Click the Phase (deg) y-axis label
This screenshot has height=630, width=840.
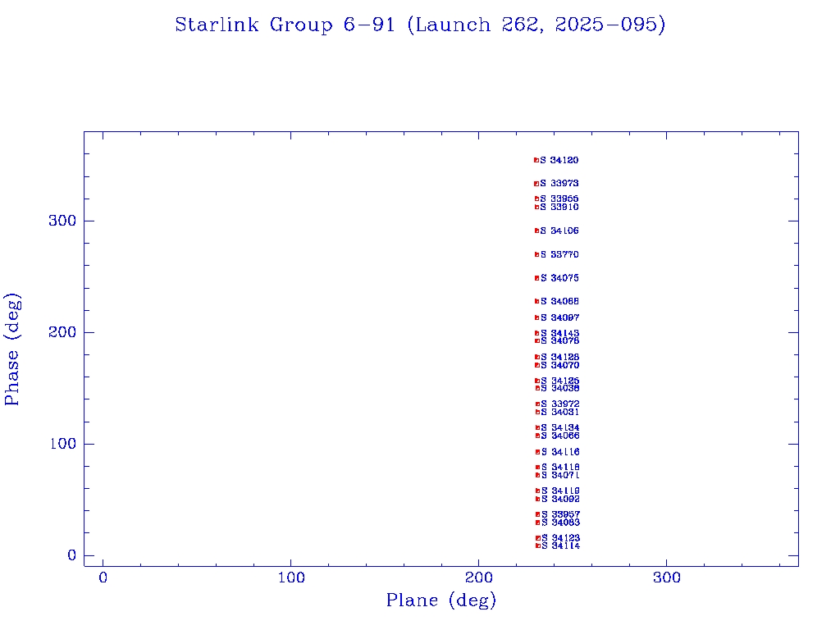(x=12, y=349)
